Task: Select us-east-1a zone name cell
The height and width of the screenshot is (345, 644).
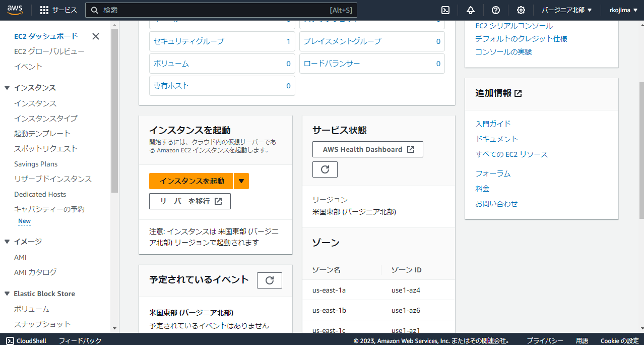Action: click(x=329, y=290)
